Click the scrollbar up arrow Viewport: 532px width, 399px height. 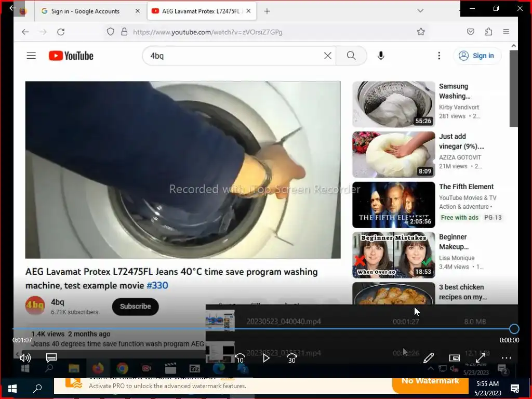point(513,46)
